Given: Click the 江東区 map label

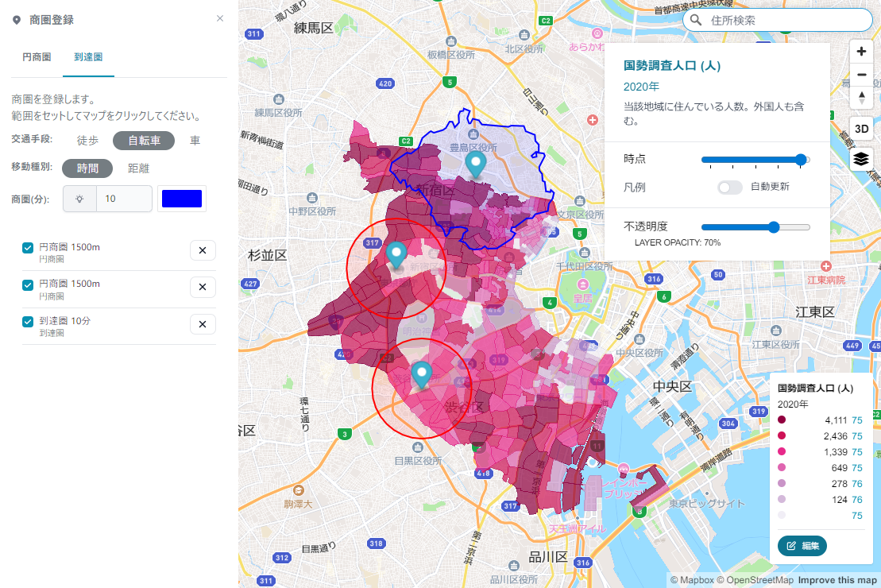Looking at the screenshot, I should click(815, 312).
